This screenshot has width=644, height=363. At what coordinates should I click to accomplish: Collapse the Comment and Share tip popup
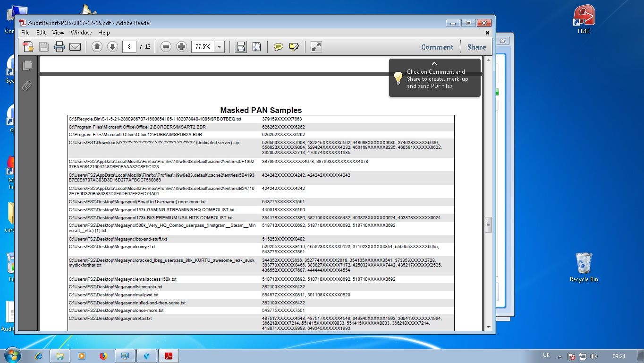pyautogui.click(x=434, y=64)
